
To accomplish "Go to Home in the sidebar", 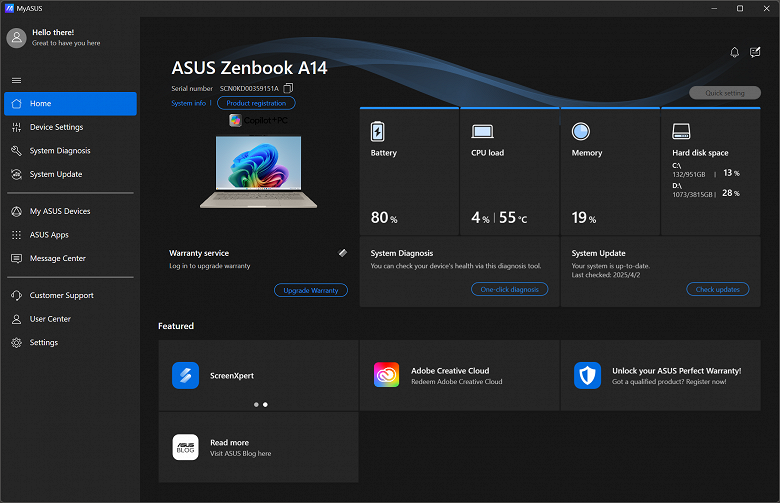I will [70, 103].
